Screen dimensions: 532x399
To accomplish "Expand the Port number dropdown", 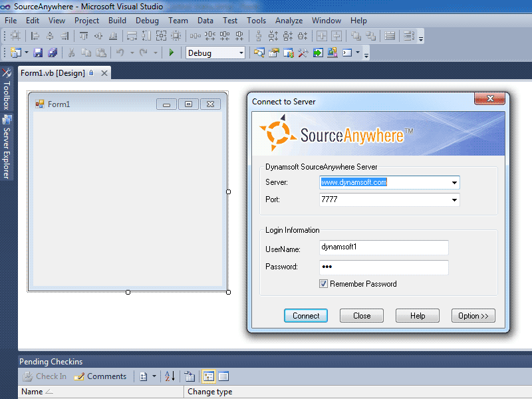I will (455, 200).
